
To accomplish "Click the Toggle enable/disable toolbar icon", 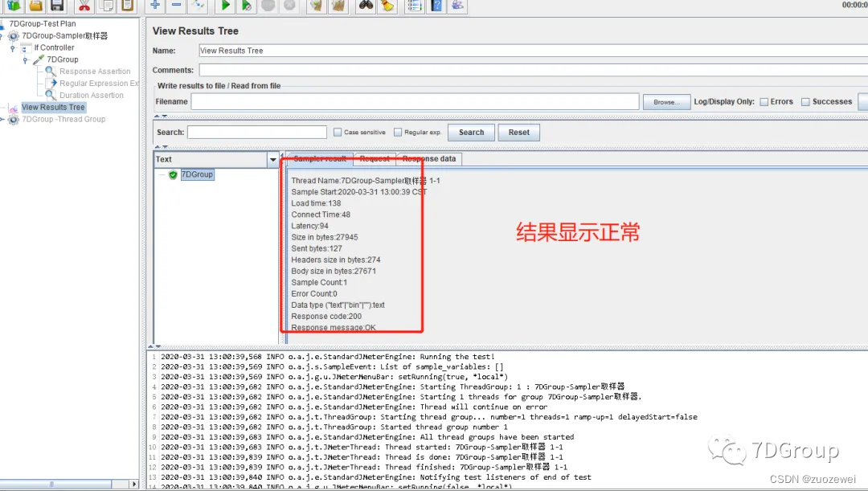I will (x=198, y=6).
